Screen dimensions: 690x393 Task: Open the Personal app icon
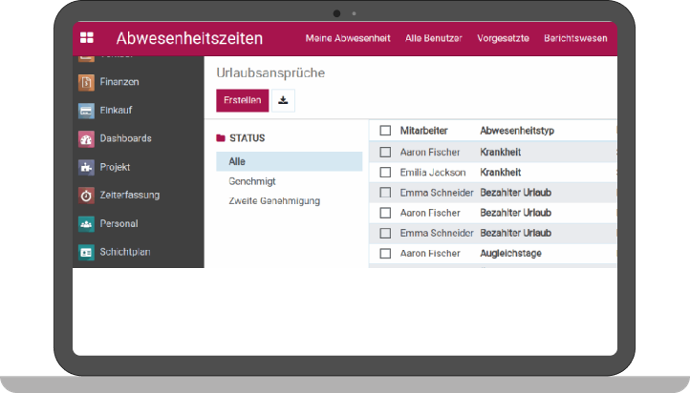coord(86,224)
